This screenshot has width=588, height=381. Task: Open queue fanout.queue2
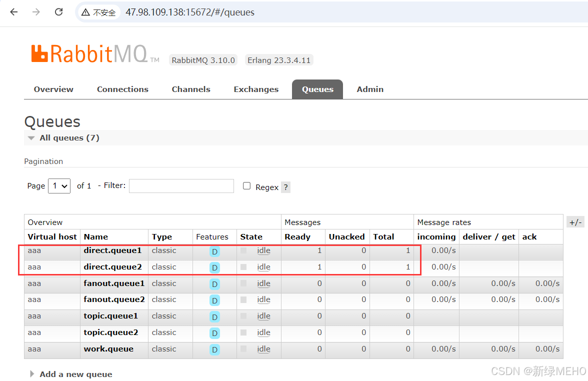[x=114, y=299]
